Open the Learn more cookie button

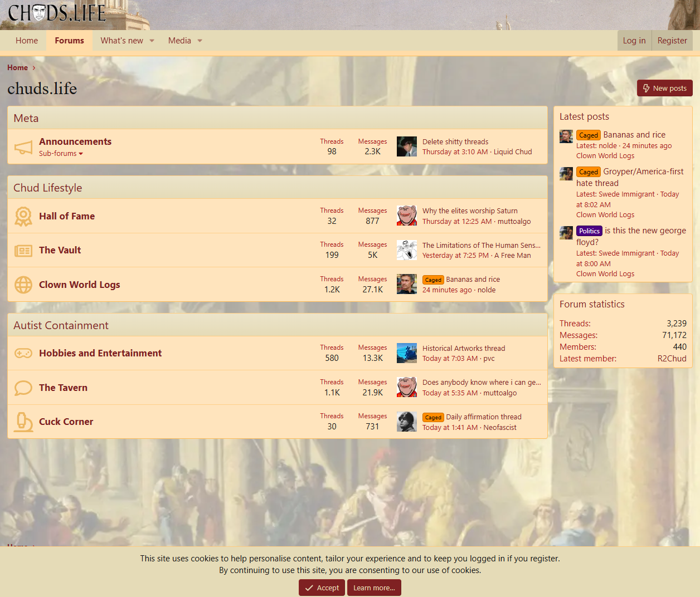tap(374, 588)
